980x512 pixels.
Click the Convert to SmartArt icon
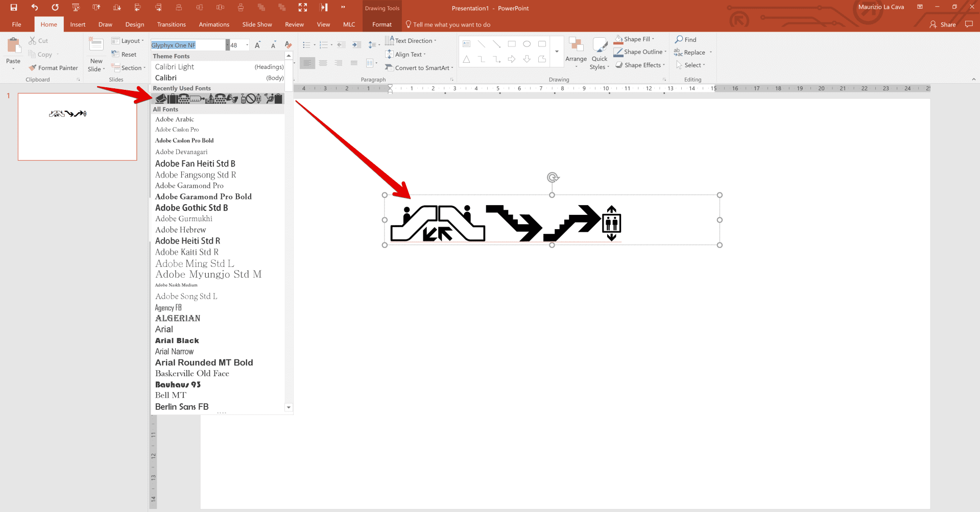[390, 67]
